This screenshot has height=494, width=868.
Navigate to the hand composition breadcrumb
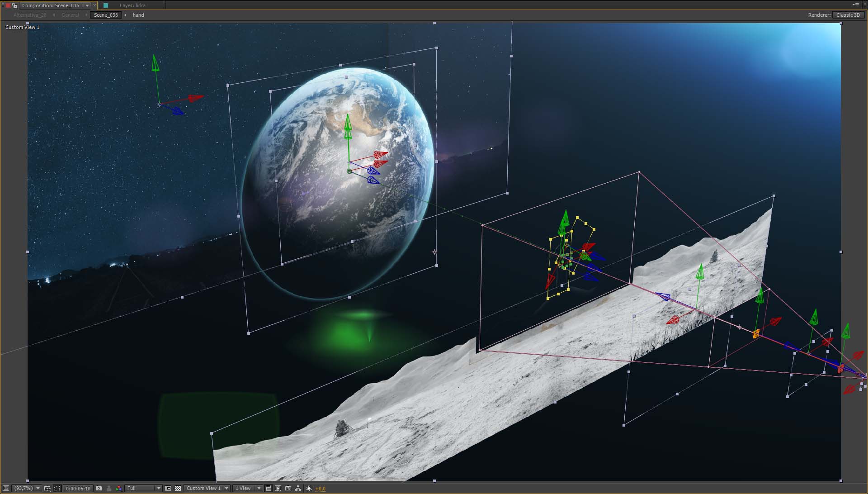[138, 15]
